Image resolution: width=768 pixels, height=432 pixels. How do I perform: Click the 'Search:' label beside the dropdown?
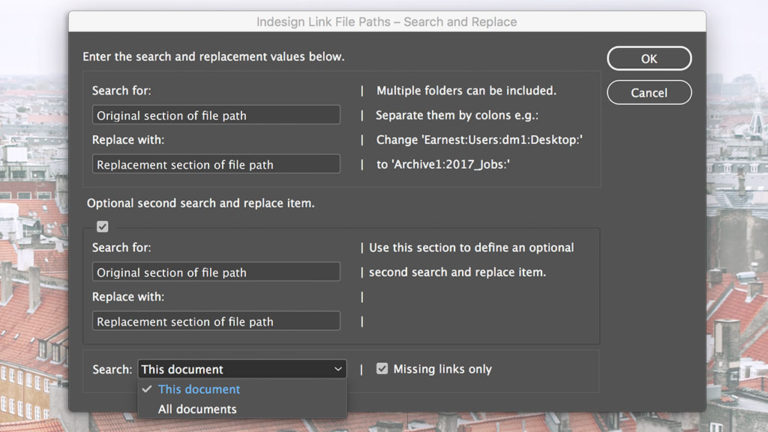[112, 369]
